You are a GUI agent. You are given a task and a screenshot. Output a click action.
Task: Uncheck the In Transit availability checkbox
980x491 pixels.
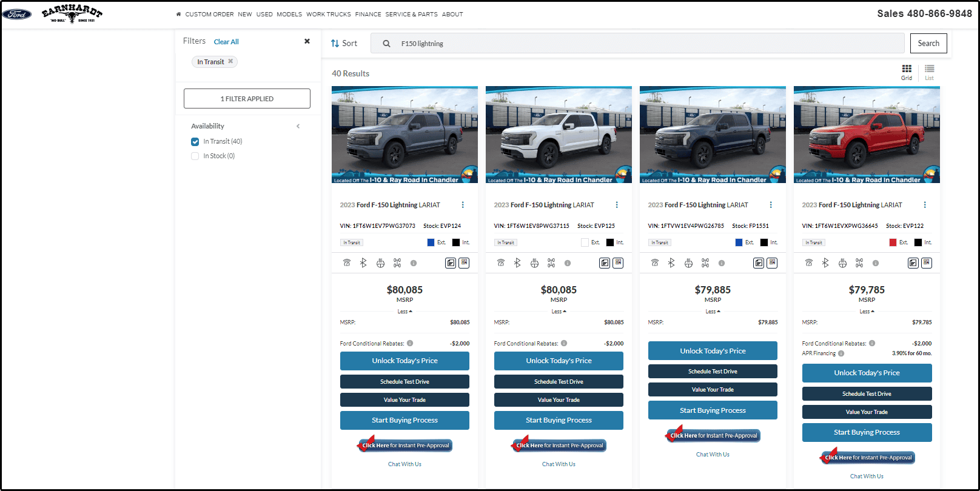pos(195,142)
